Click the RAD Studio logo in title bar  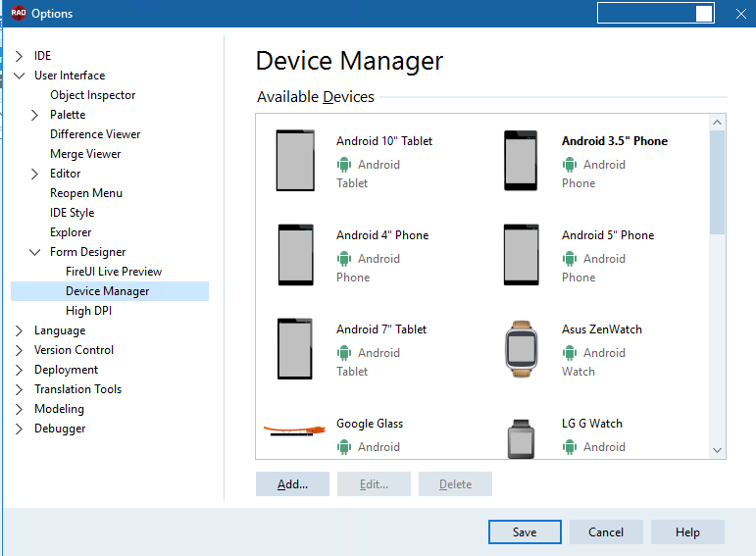19,13
